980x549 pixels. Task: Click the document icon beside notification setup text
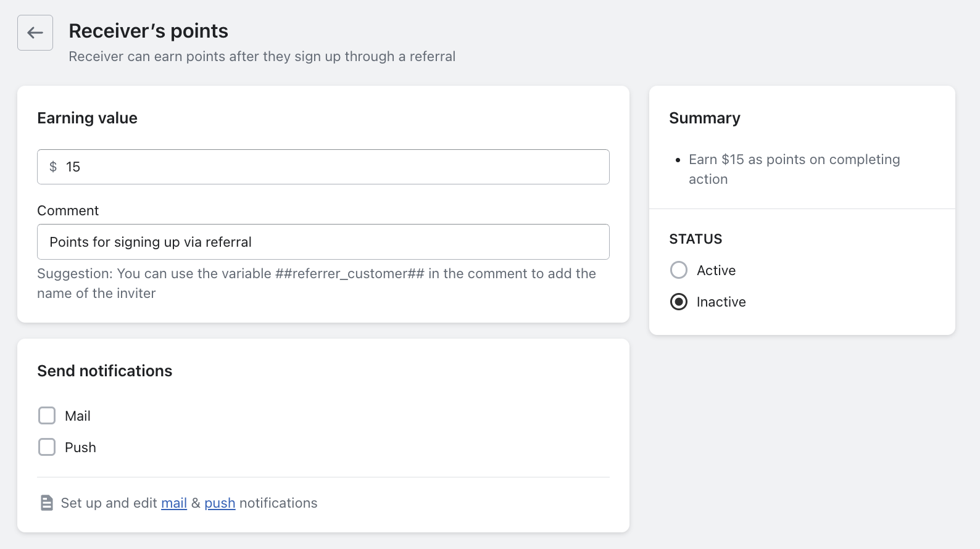click(47, 503)
